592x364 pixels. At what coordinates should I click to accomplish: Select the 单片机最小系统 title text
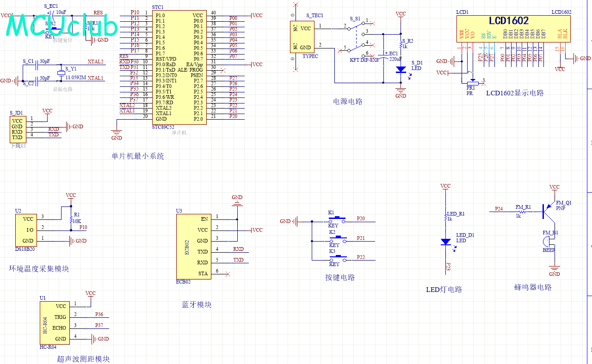(x=138, y=156)
